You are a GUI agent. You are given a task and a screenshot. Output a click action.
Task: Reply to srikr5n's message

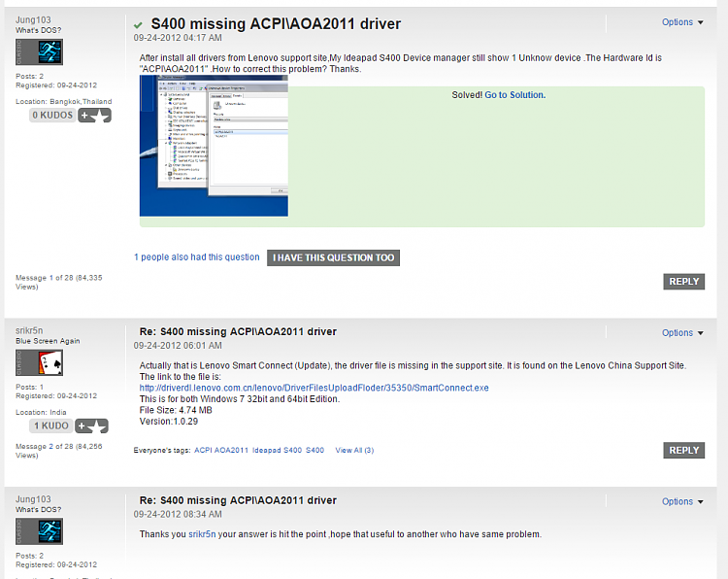pyautogui.click(x=684, y=451)
